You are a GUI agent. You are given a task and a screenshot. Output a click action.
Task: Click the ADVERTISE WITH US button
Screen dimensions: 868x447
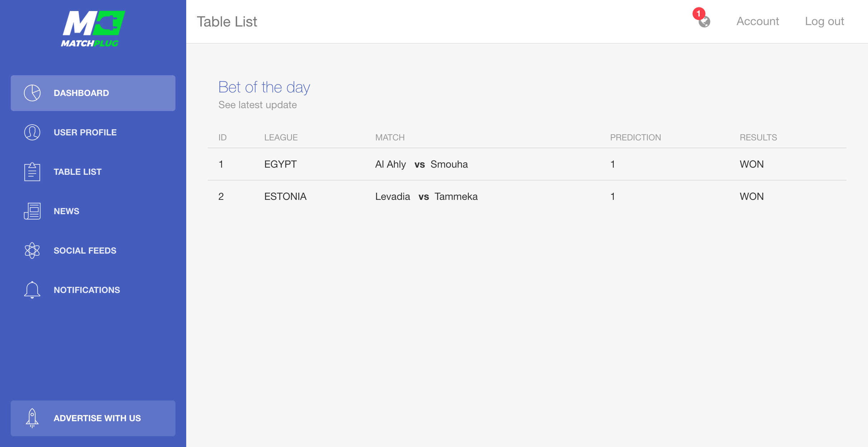coord(93,418)
